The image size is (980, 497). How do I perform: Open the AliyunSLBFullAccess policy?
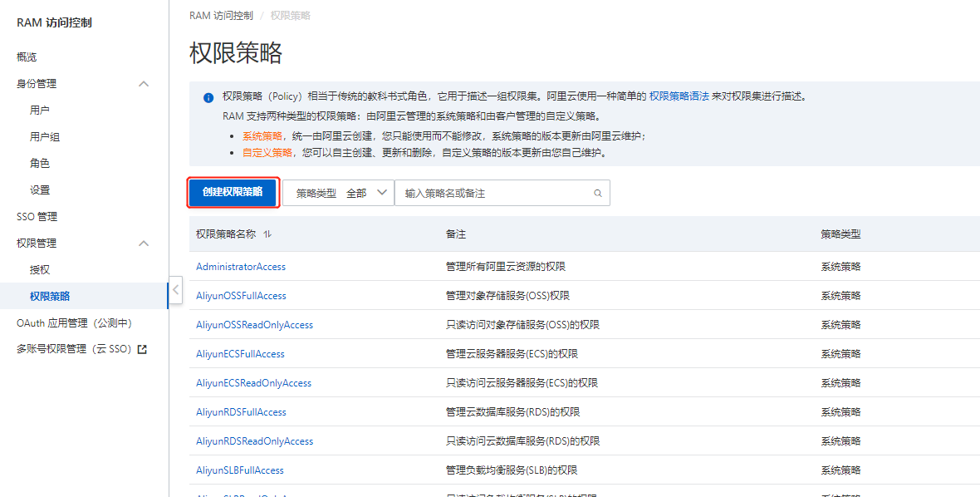point(240,470)
